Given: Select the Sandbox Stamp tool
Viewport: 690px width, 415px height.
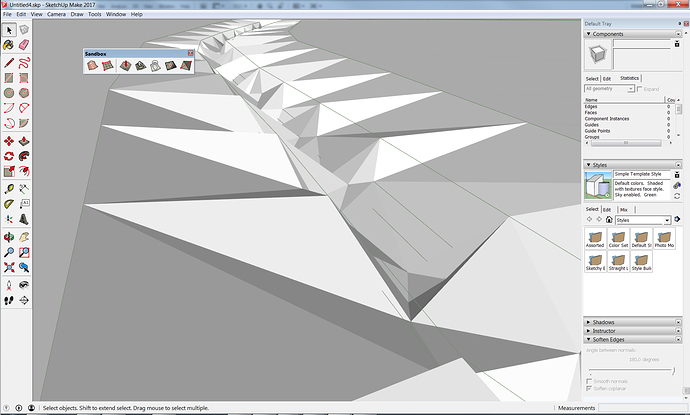Looking at the screenshot, I should pyautogui.click(x=140, y=66).
